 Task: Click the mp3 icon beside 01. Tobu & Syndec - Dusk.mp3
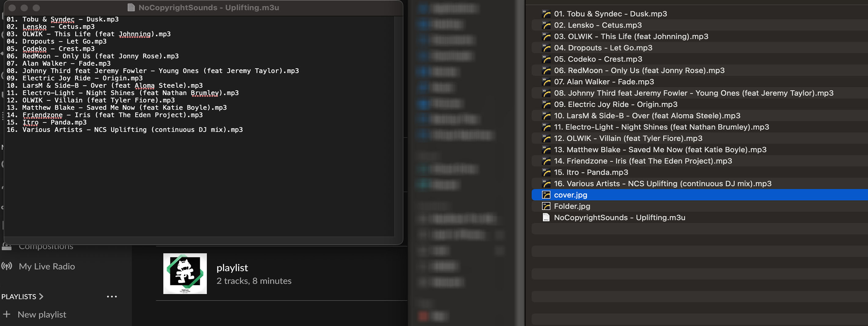point(546,14)
